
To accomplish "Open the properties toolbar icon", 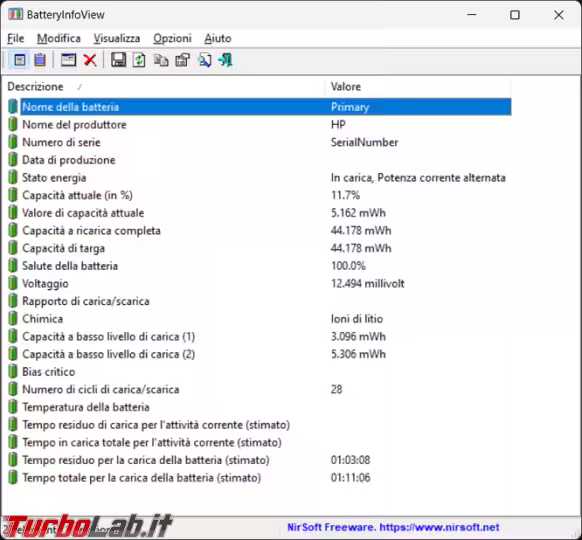I will [182, 60].
